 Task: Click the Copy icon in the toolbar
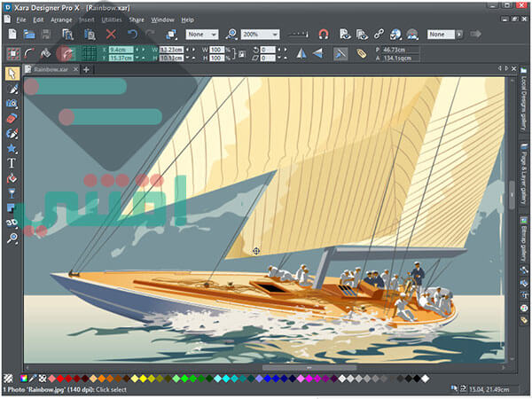pyautogui.click(x=67, y=34)
